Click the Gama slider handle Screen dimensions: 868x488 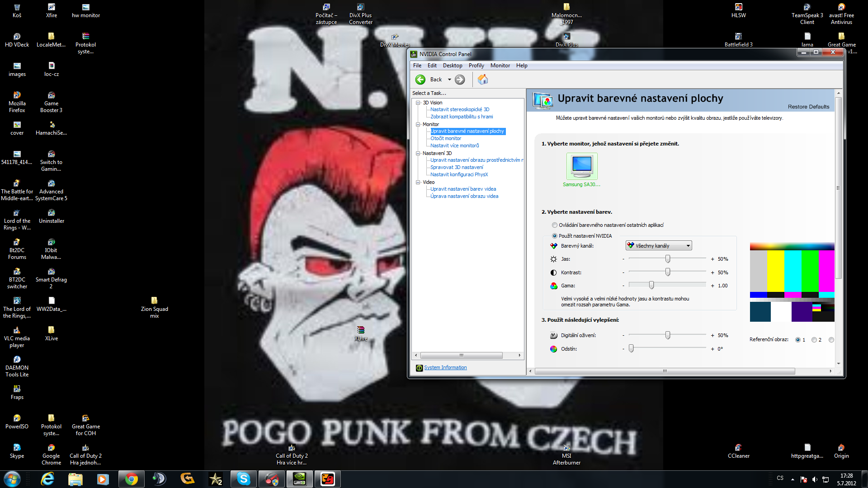(x=651, y=285)
